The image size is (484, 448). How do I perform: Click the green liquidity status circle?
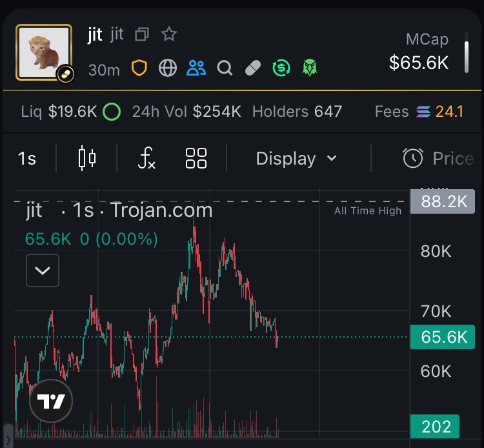pyautogui.click(x=112, y=112)
